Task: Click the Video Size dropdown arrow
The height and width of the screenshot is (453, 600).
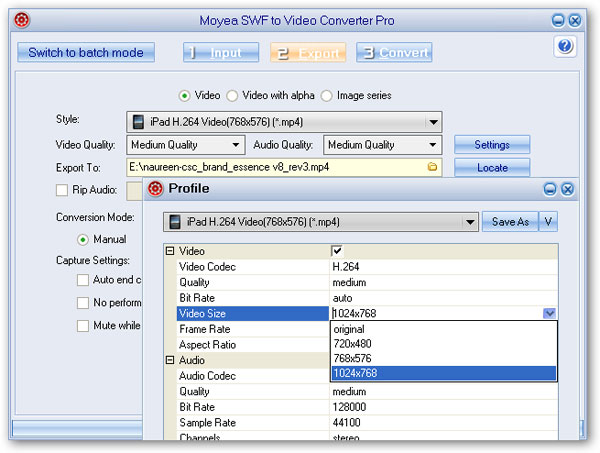Action: pyautogui.click(x=549, y=313)
